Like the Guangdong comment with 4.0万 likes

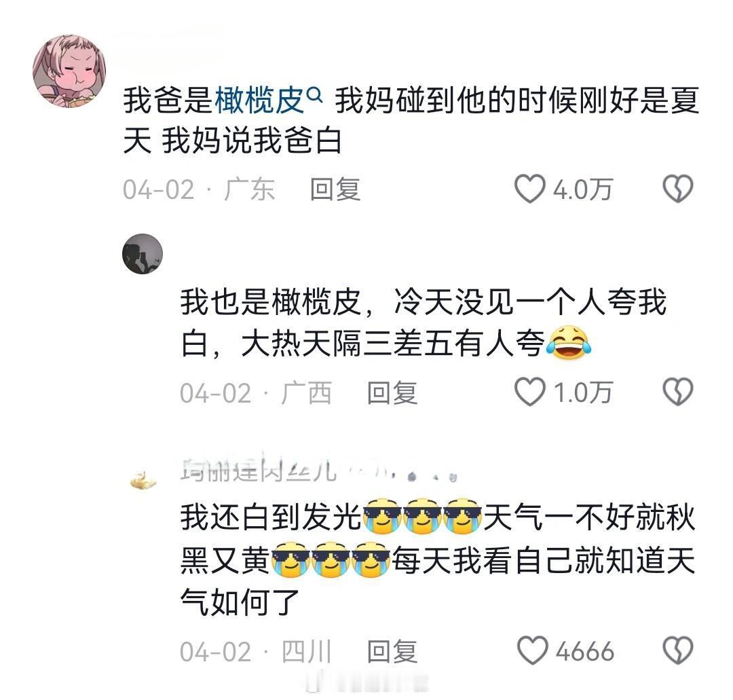pyautogui.click(x=529, y=189)
